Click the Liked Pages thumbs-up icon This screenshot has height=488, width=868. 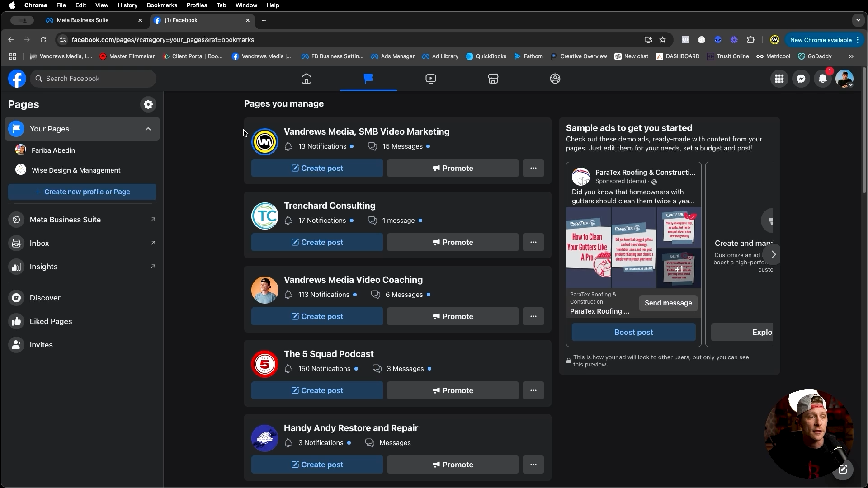coord(16,321)
